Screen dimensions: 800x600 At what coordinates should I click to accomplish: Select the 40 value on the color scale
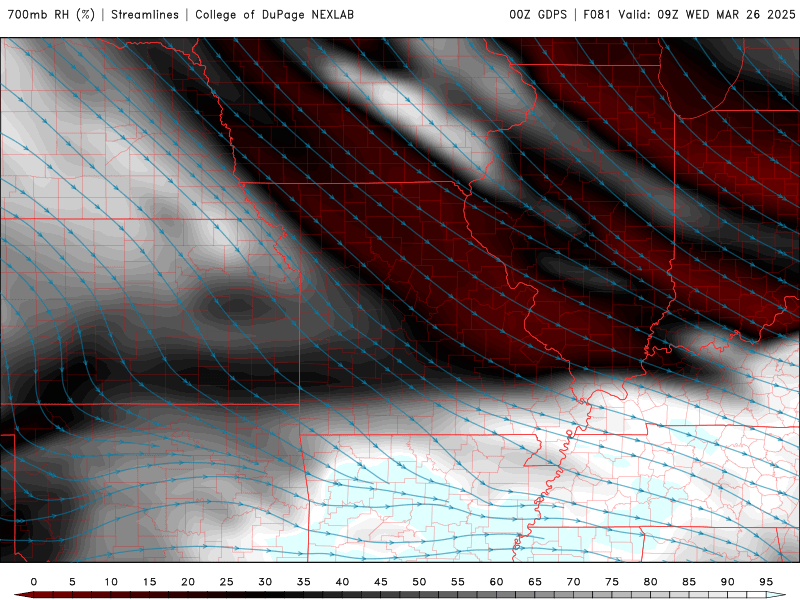point(342,582)
